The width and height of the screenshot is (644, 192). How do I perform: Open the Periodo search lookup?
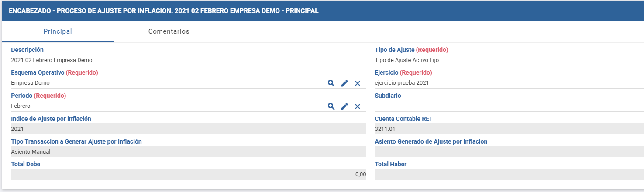click(331, 106)
